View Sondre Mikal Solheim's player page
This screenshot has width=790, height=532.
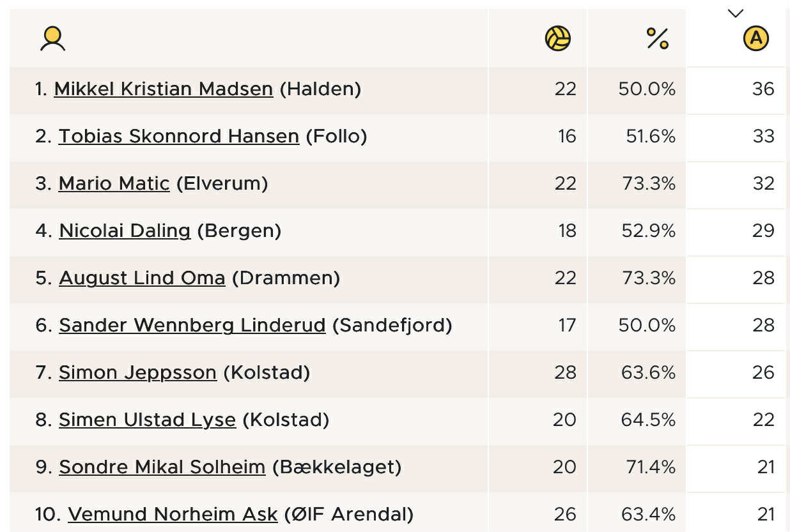[x=162, y=467]
